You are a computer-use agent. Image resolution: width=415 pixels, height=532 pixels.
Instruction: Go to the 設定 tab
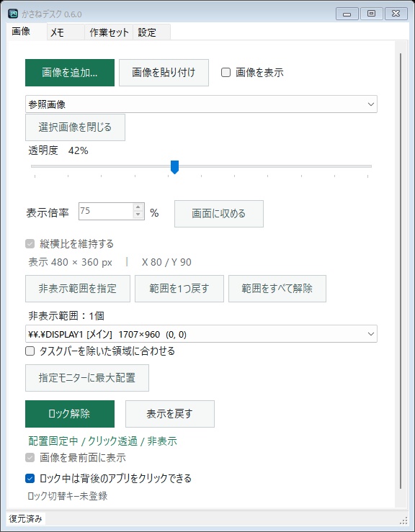(151, 32)
